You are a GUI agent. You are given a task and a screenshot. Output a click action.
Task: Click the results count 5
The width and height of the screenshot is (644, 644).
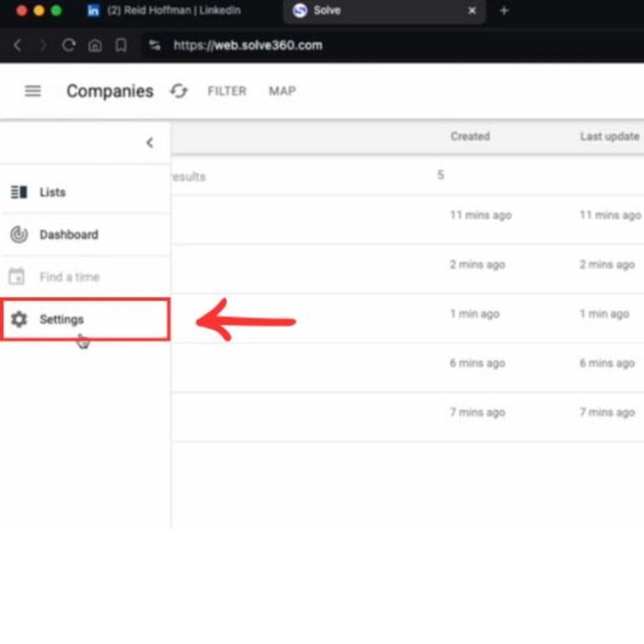pyautogui.click(x=440, y=175)
